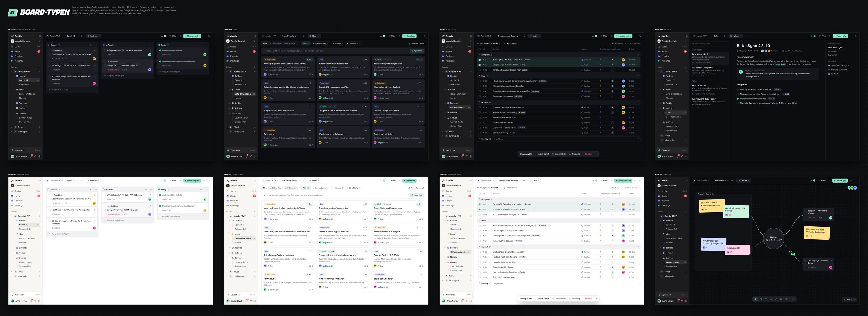
Task: Check row A-36 in the dark Backlog frame
Action: click(479, 70)
